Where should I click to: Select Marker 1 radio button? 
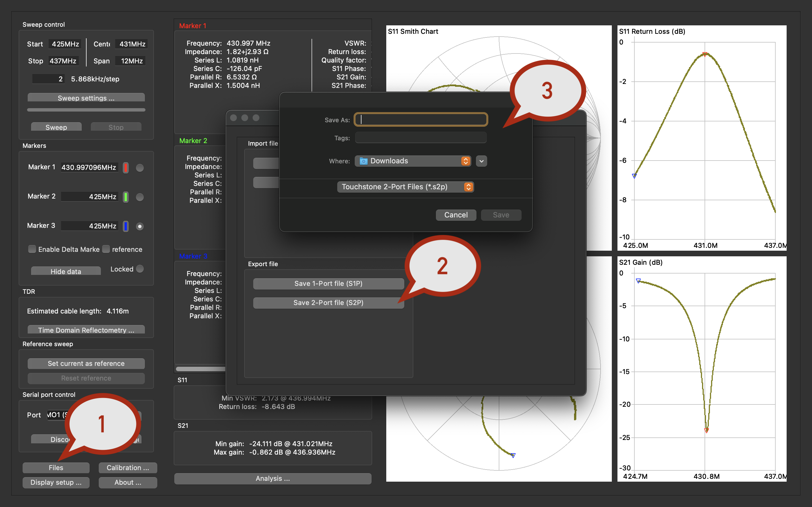[140, 168]
